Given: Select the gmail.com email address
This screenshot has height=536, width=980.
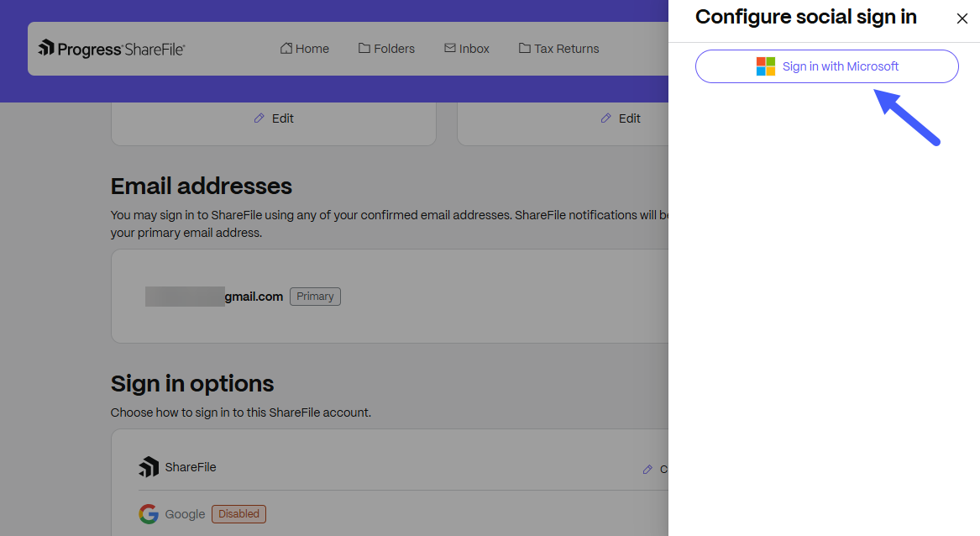Looking at the screenshot, I should [x=214, y=297].
